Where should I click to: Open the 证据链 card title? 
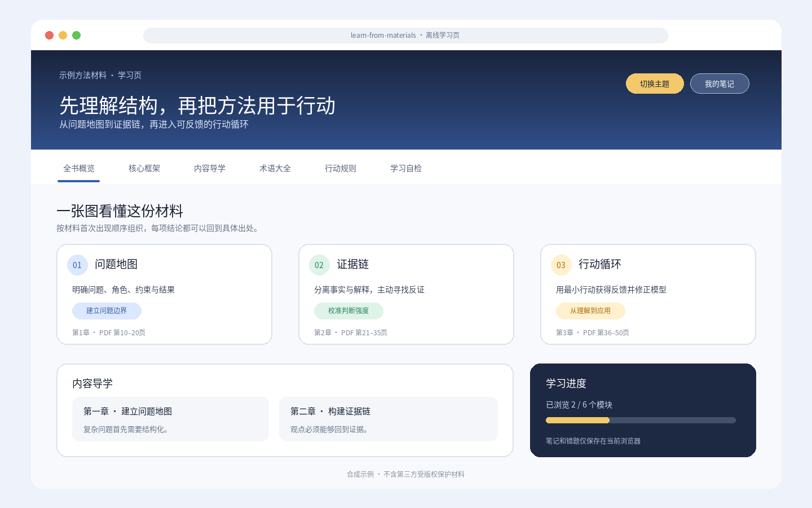[353, 264]
